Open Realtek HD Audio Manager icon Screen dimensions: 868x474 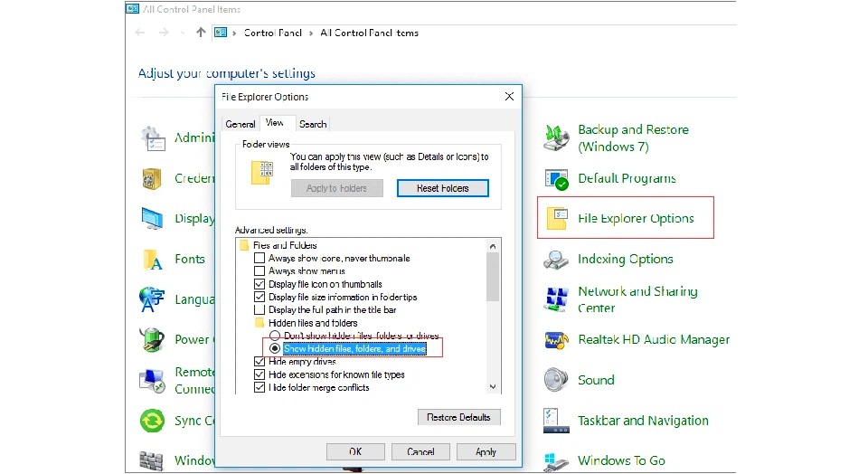pyautogui.click(x=556, y=340)
